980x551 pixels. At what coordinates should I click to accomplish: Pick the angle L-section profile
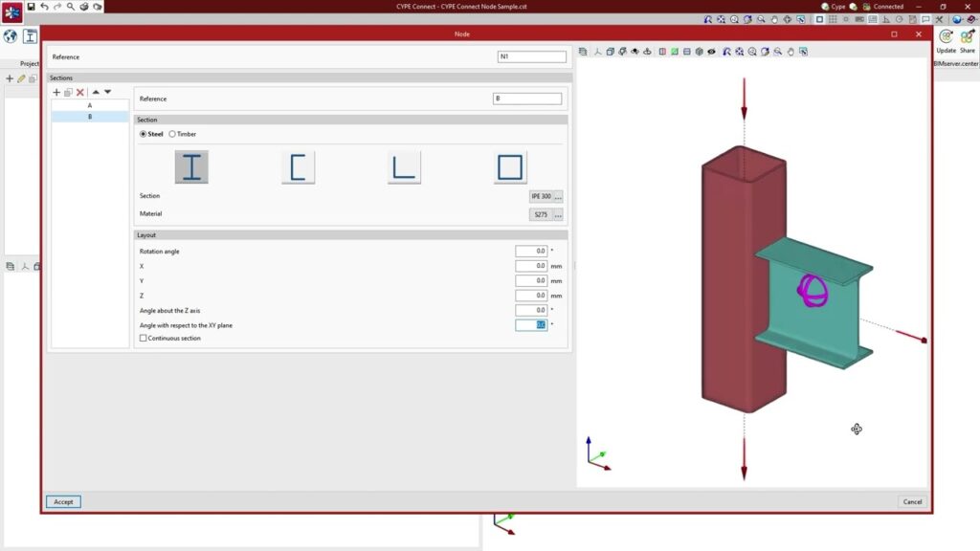(404, 167)
